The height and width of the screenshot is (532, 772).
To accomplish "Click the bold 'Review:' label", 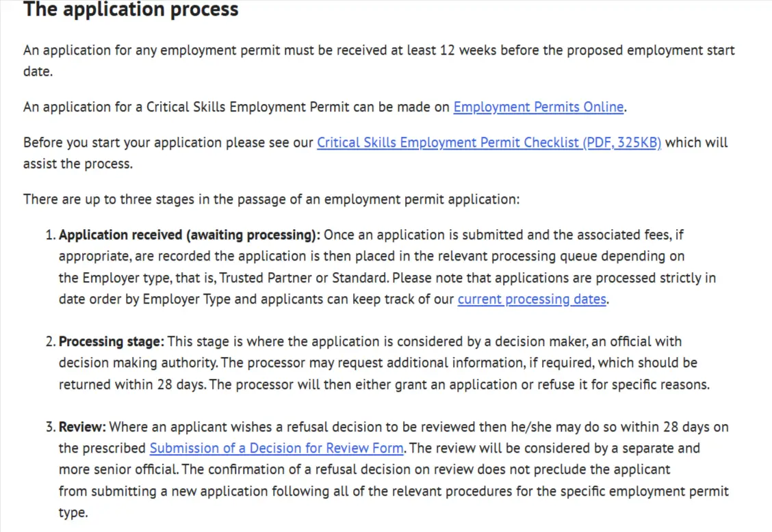I will (82, 427).
